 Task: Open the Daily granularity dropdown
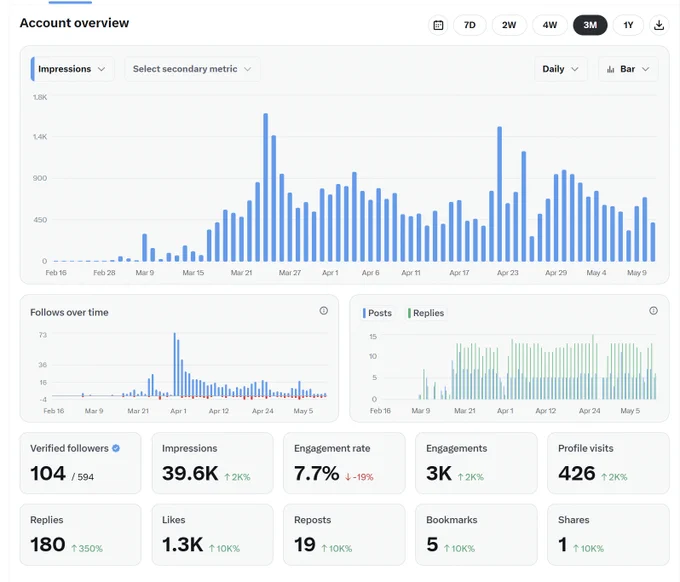click(x=560, y=69)
